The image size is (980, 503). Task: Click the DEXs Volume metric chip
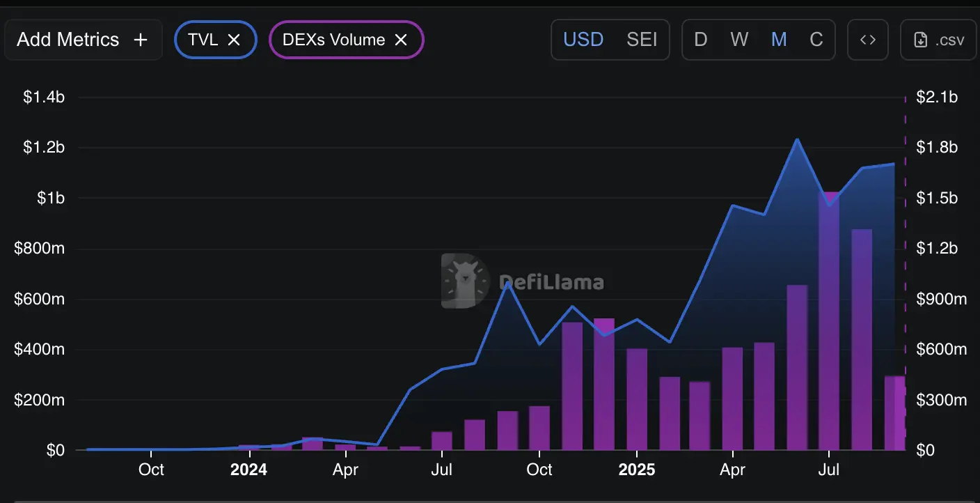333,40
